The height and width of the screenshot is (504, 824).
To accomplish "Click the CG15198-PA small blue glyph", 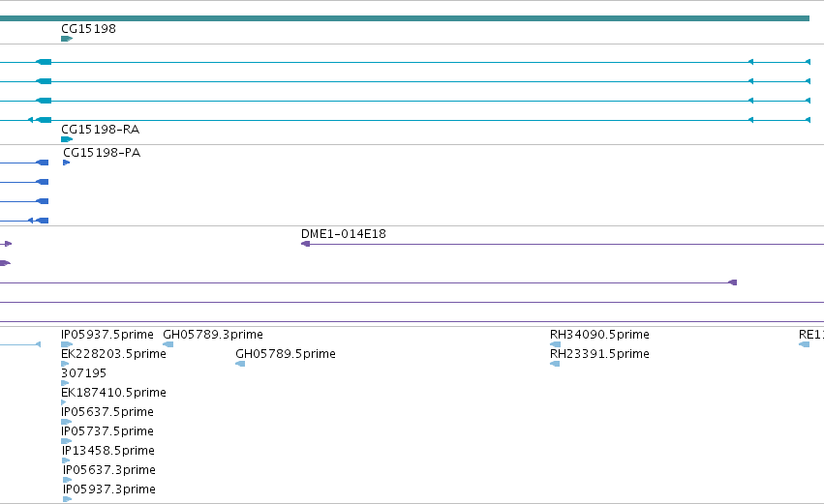I will (66, 163).
